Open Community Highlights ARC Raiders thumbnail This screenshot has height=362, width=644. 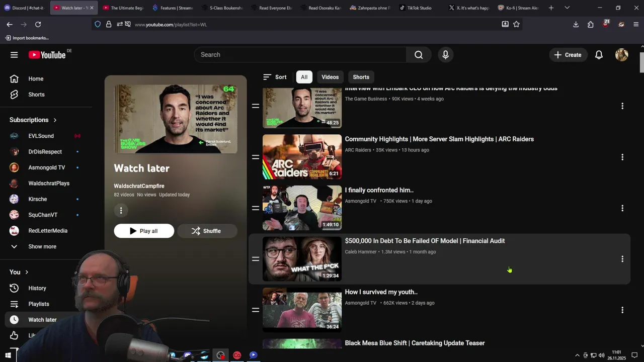pyautogui.click(x=302, y=157)
